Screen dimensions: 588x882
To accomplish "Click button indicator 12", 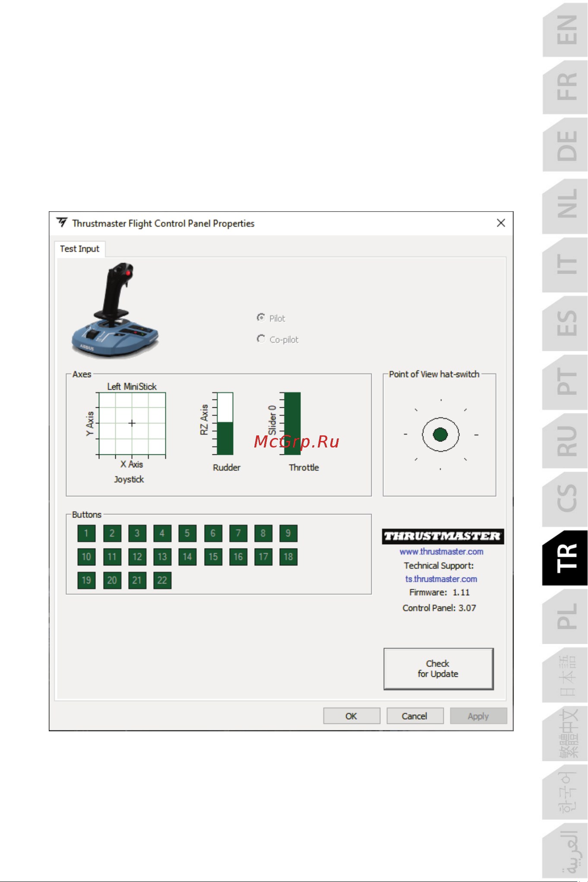I will click(x=137, y=557).
